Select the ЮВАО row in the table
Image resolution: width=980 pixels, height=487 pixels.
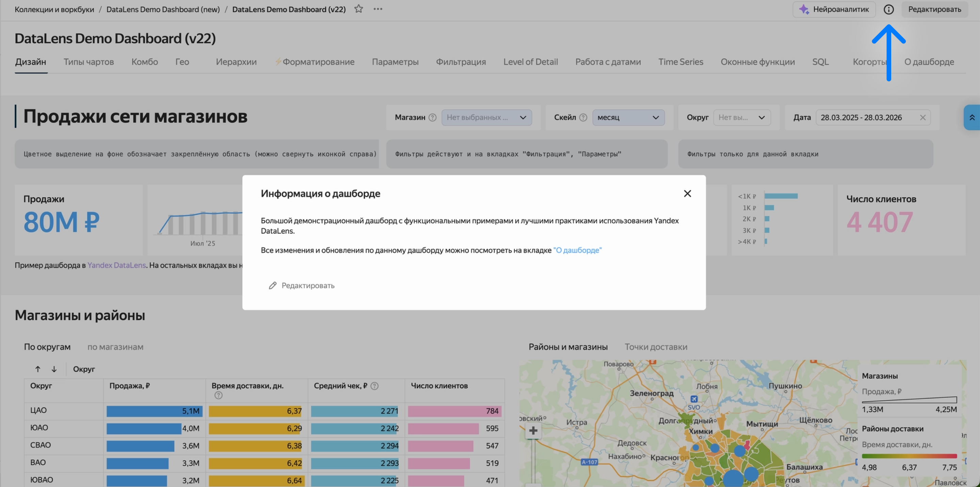(x=264, y=480)
